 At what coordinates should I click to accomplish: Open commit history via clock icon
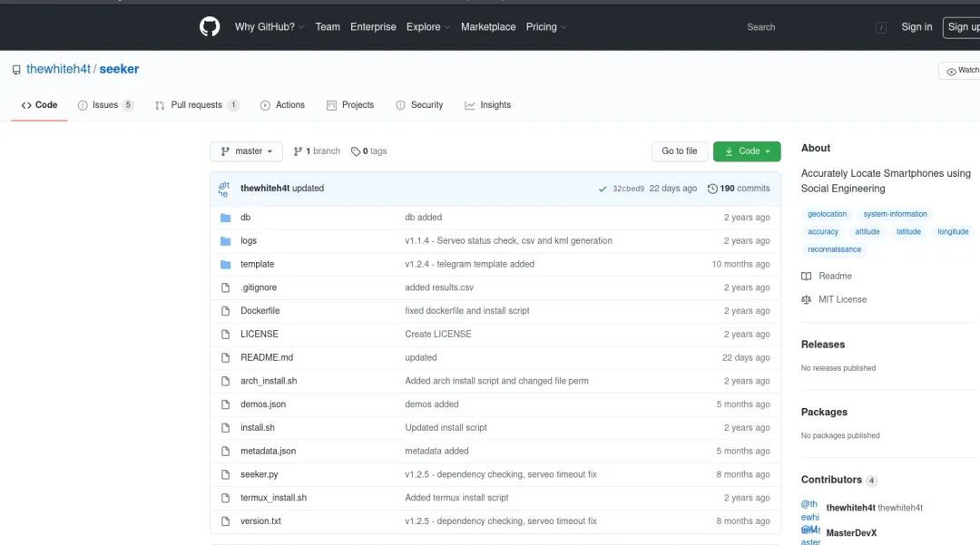pos(712,189)
